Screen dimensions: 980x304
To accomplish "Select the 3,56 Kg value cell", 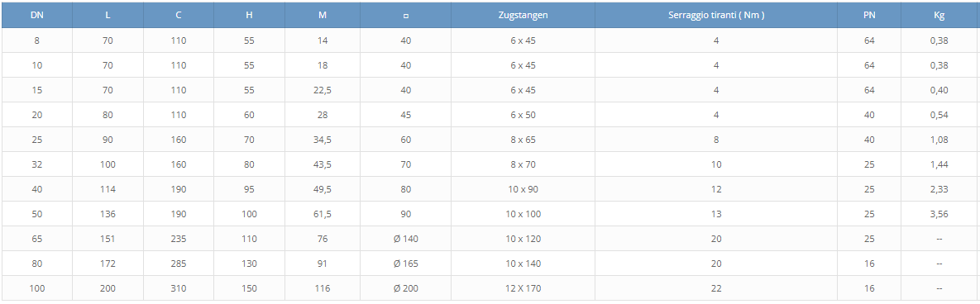I will (x=939, y=214).
